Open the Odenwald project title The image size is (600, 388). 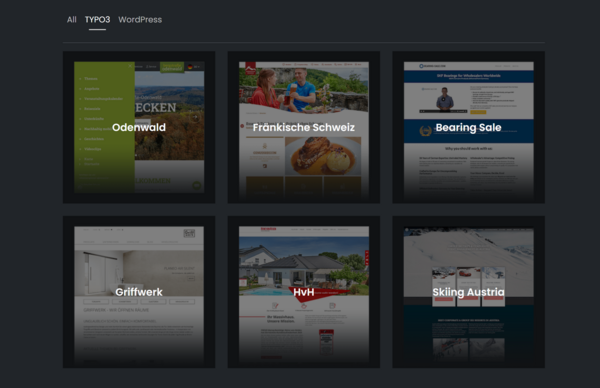139,127
